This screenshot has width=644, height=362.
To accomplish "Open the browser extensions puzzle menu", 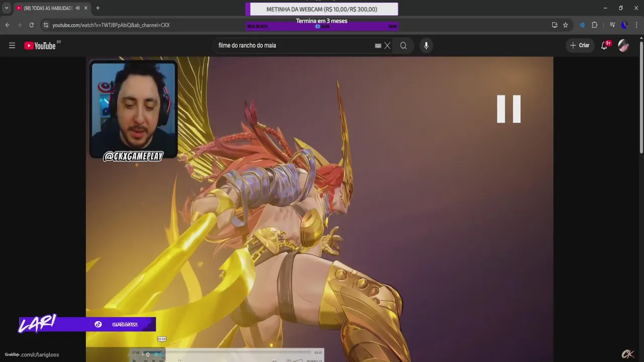I will tap(594, 25).
